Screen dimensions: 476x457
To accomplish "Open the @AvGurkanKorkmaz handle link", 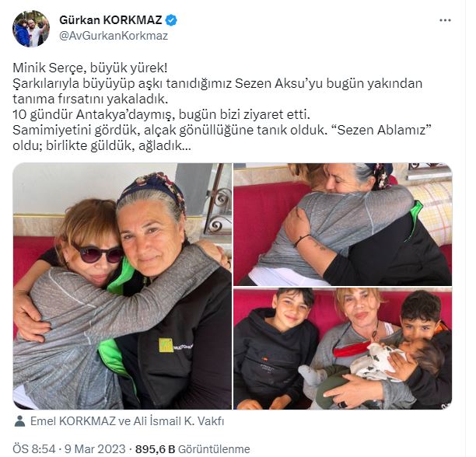I will (x=114, y=36).
